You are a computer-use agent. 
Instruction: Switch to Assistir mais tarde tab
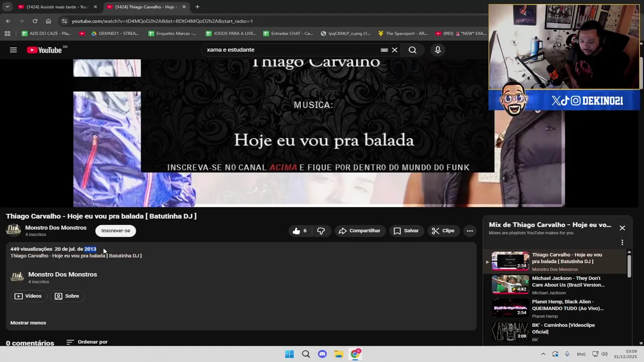[57, 7]
